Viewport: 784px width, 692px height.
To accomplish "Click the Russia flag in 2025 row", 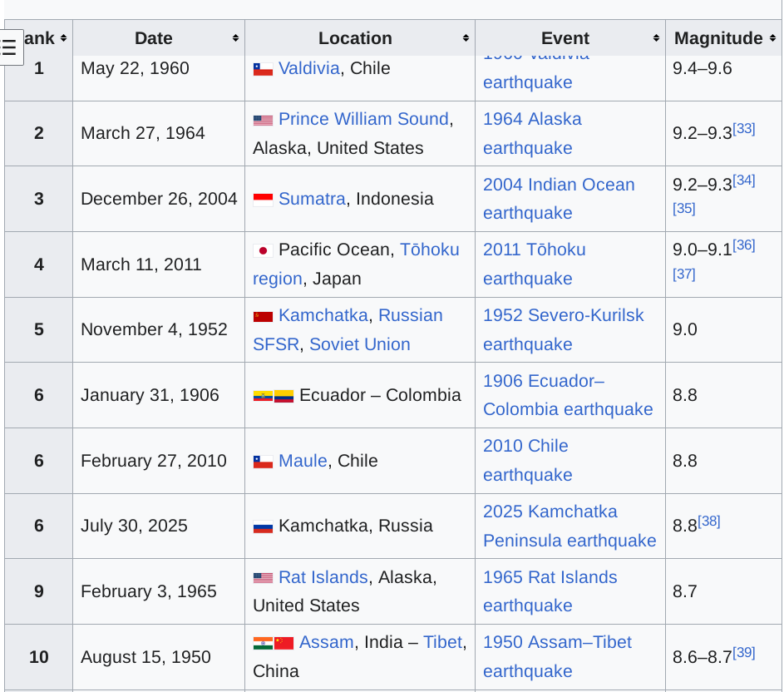I will point(263,526).
